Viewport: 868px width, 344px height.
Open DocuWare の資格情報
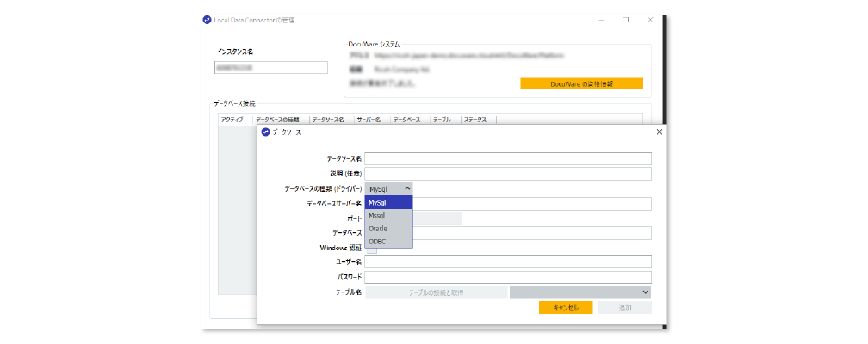(x=581, y=83)
